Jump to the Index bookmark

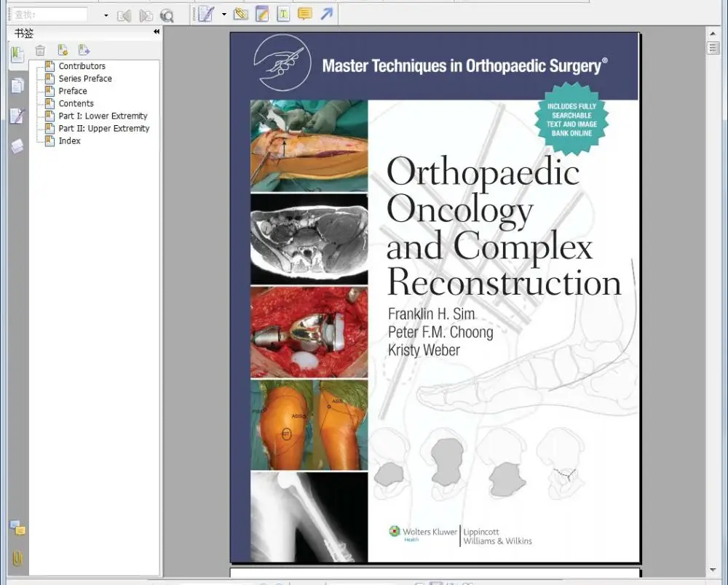click(69, 141)
